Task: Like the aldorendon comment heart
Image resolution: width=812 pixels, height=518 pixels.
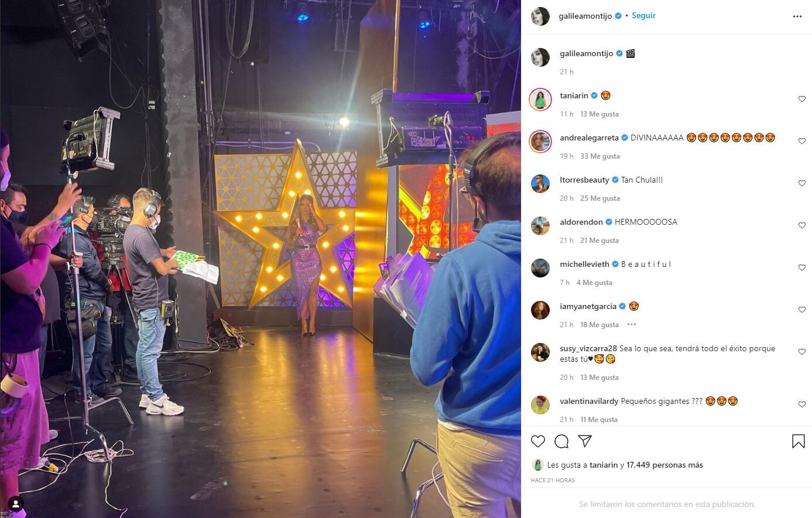Action: [x=802, y=225]
